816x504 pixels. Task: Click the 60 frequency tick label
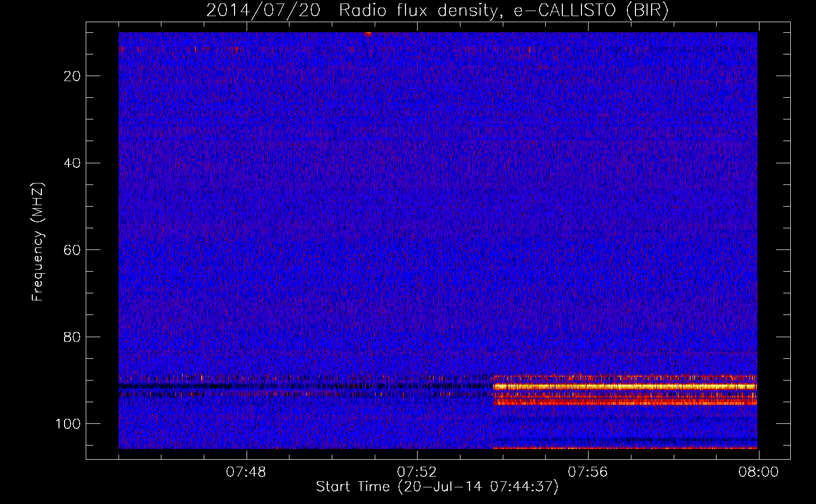tap(73, 250)
